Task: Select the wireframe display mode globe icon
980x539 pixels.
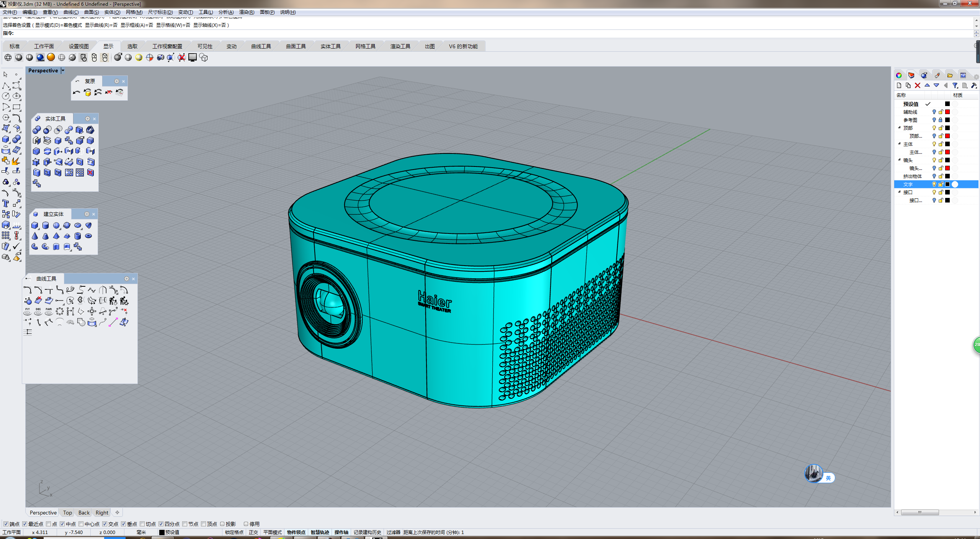Action: point(8,57)
